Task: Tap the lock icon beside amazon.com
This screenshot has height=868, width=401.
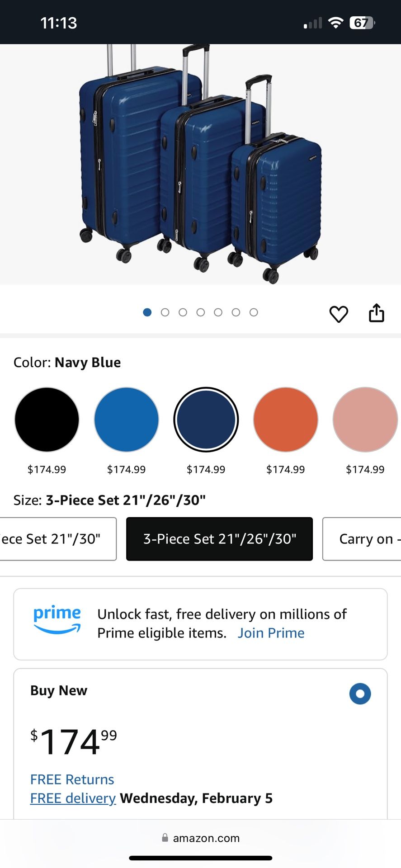Action: pyautogui.click(x=165, y=838)
